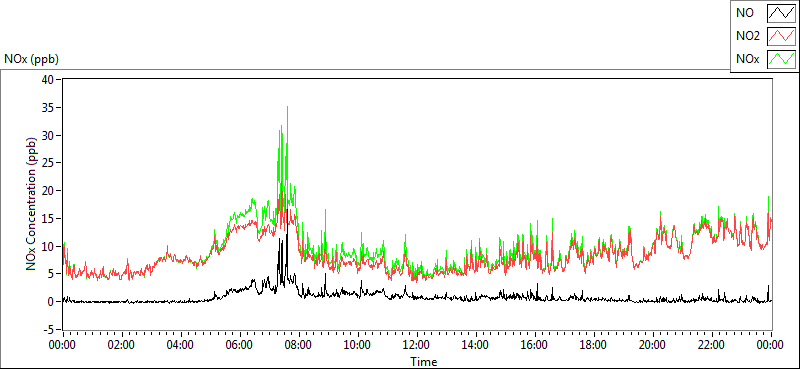Select the NO2 legend label
800x369 pixels.
coord(748,36)
